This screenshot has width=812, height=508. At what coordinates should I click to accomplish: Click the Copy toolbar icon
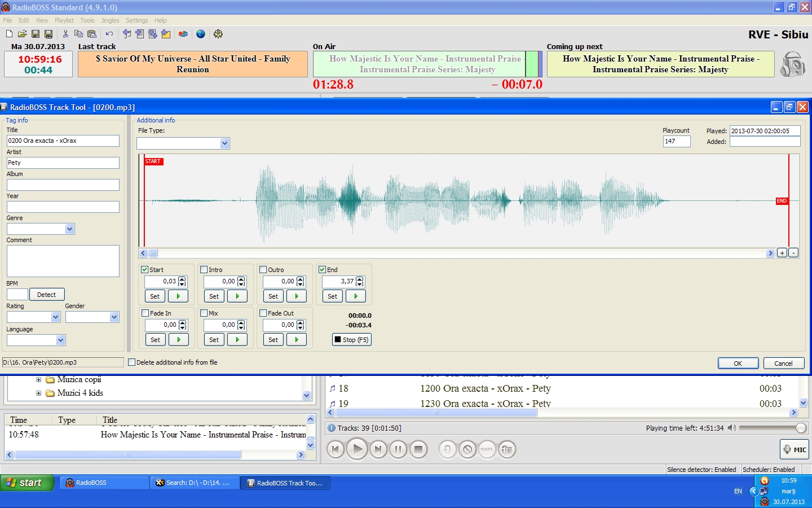pos(78,34)
